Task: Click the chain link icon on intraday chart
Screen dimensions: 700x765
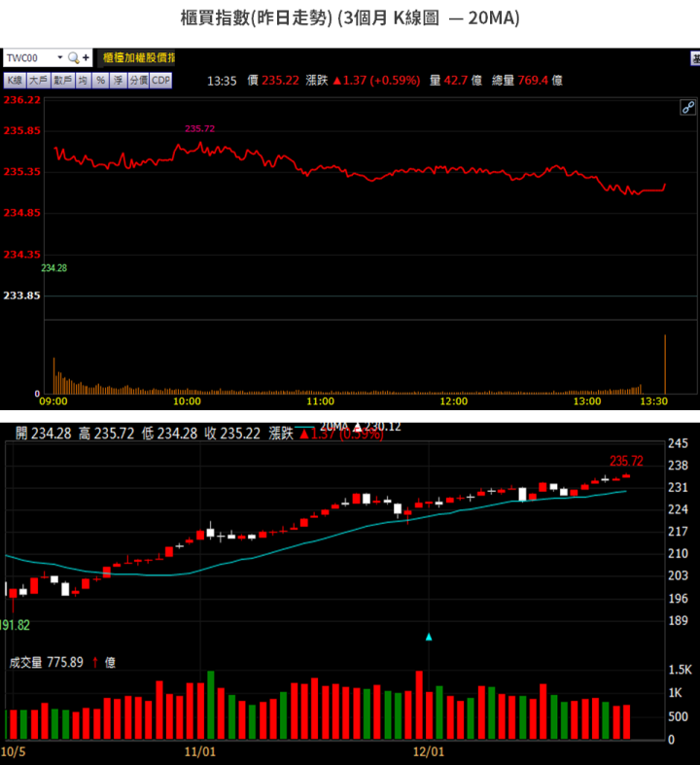Action: tap(687, 107)
